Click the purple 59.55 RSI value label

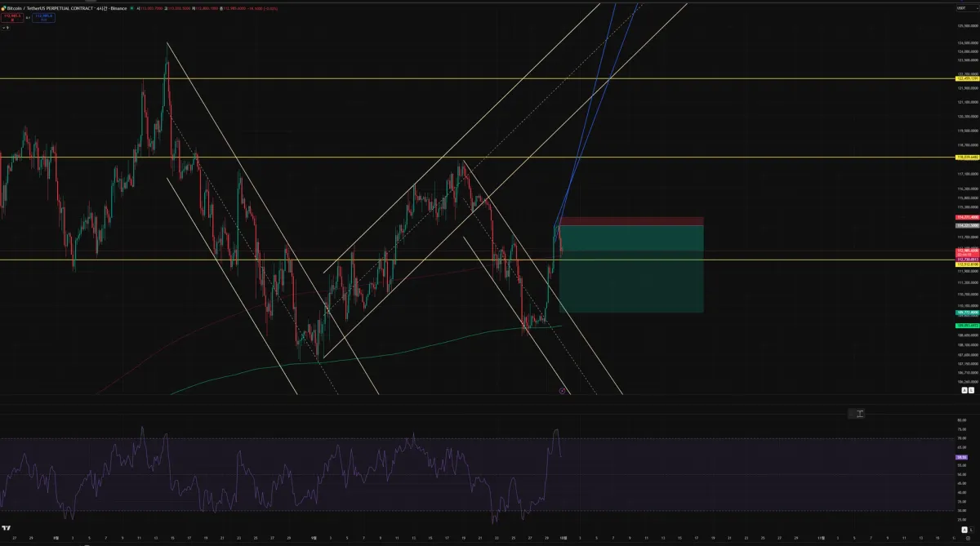click(x=961, y=457)
